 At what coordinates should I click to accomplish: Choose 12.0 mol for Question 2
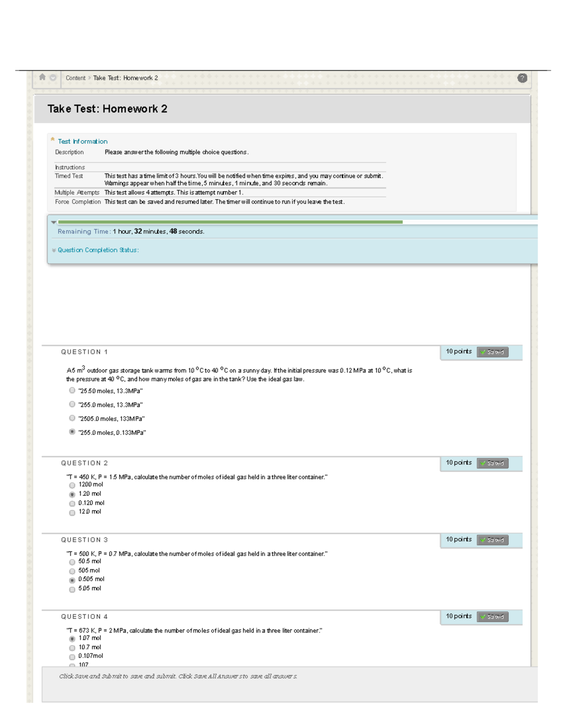[x=72, y=512]
